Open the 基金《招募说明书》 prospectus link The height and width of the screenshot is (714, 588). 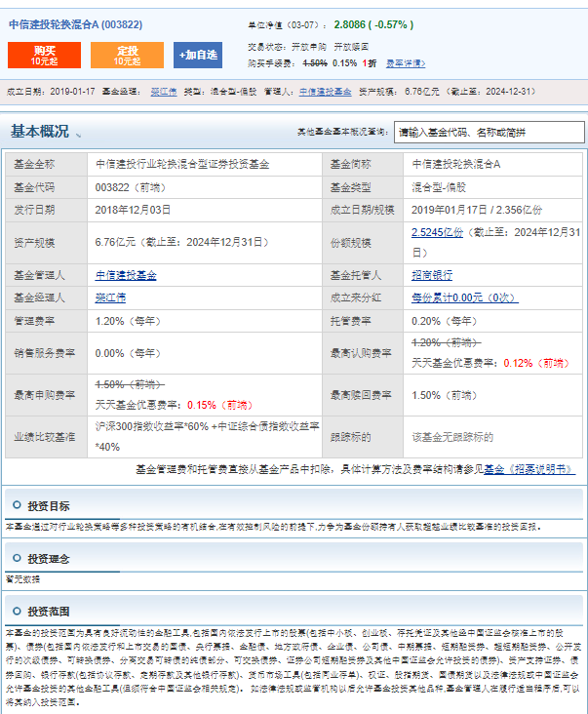tap(529, 469)
